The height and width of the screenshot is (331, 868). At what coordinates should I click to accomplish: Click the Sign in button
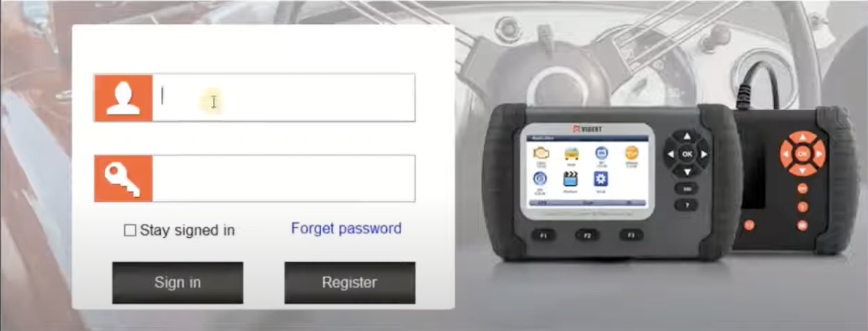click(x=177, y=283)
